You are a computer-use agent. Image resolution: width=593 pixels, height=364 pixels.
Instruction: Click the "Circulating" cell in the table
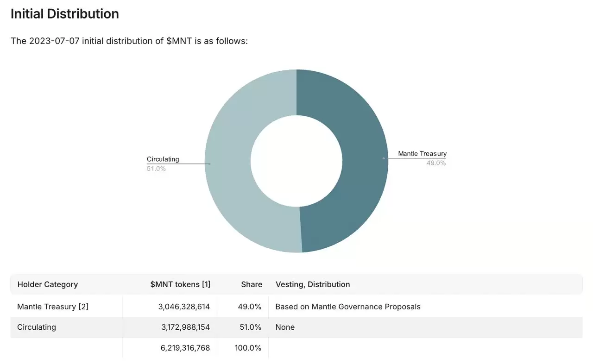37,327
